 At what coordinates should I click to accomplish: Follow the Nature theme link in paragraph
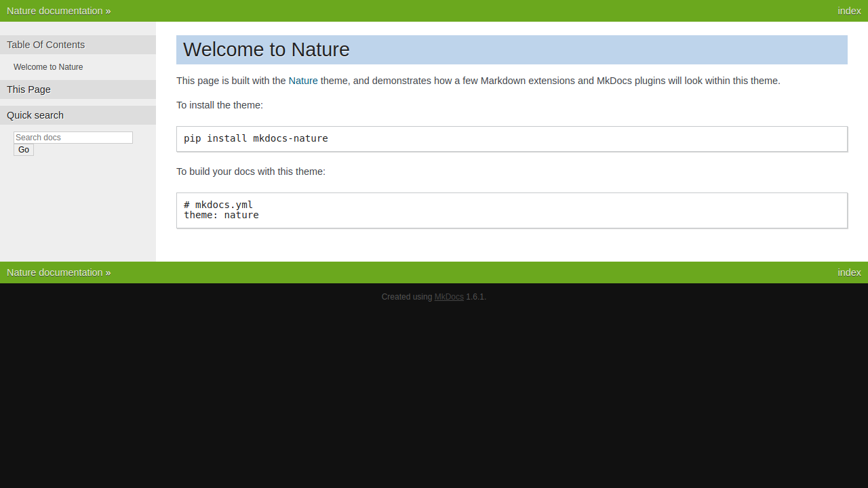coord(303,81)
